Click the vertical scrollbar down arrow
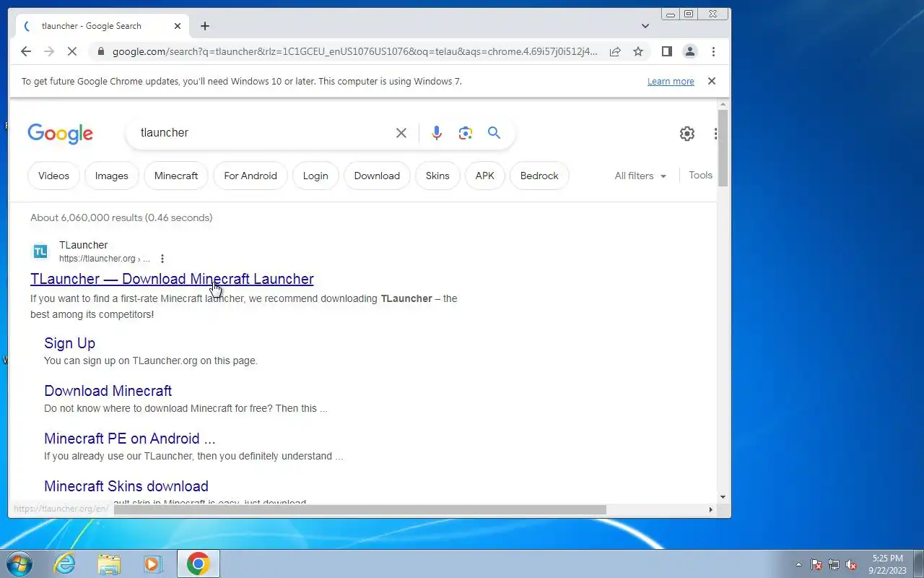 click(x=723, y=497)
